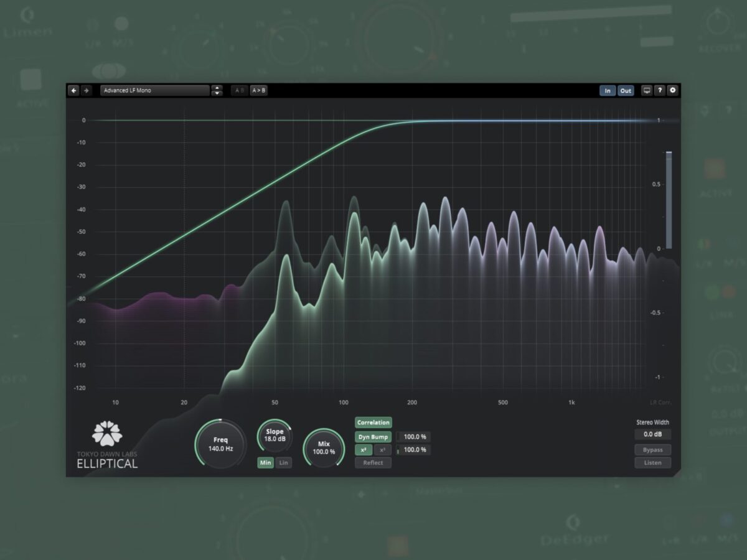Image resolution: width=747 pixels, height=560 pixels.
Task: Click the Stereo Width 0.0 dB field
Action: click(x=652, y=434)
